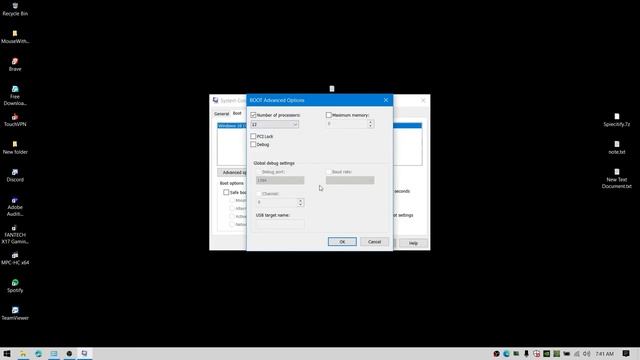Cancel the BOOT Advanced Options dialog
The width and height of the screenshot is (640, 360).
pos(374,242)
